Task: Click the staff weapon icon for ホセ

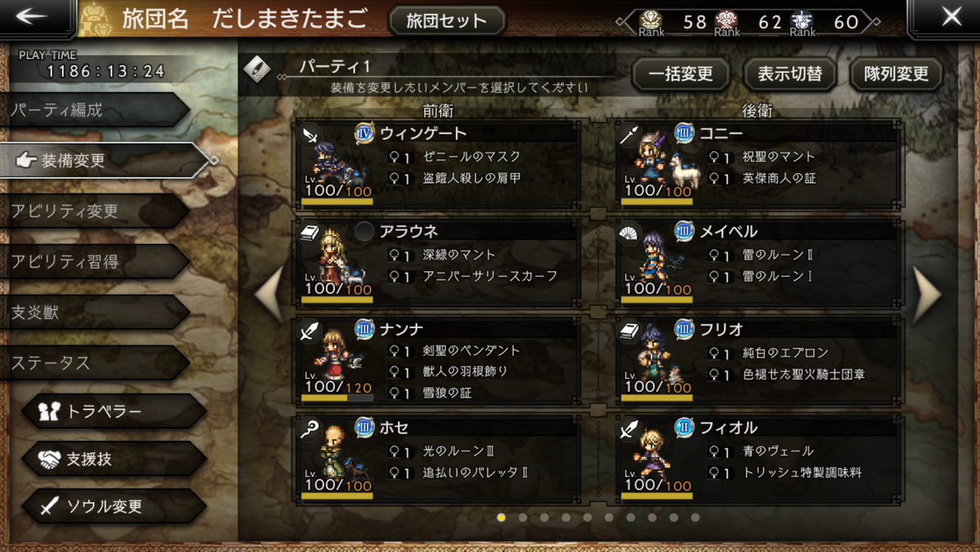Action: (311, 430)
